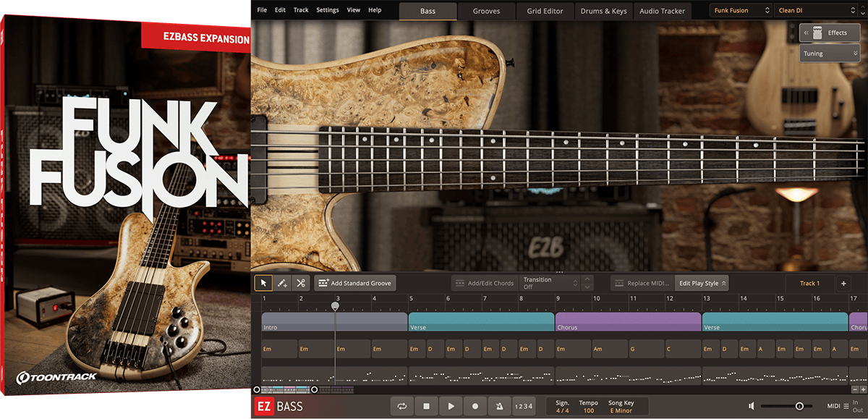This screenshot has width=868, height=419.
Task: Click the add new track plus icon
Action: (x=843, y=283)
